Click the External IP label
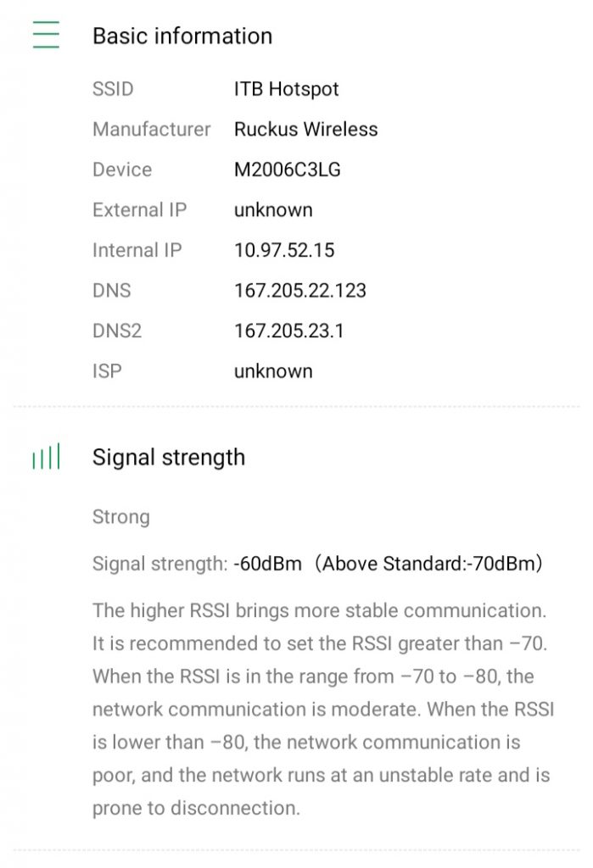593x868 pixels. click(140, 210)
